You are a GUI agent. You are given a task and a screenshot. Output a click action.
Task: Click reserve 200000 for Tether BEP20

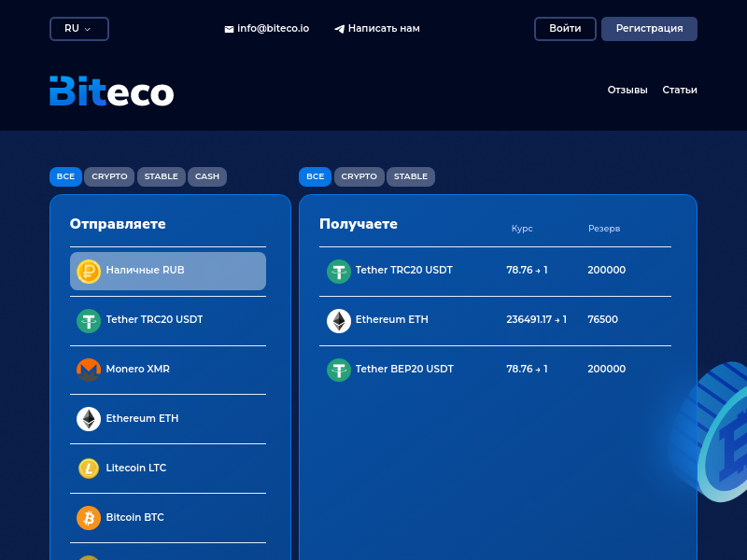click(606, 369)
